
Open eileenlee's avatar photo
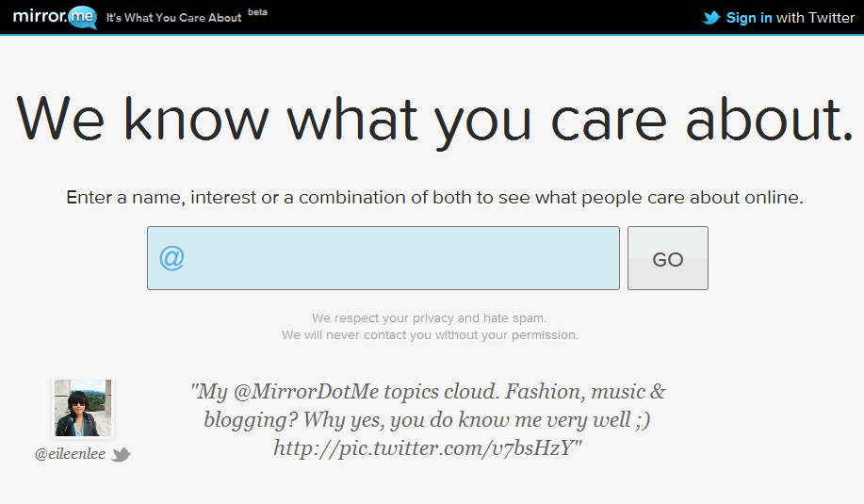pyautogui.click(x=83, y=408)
